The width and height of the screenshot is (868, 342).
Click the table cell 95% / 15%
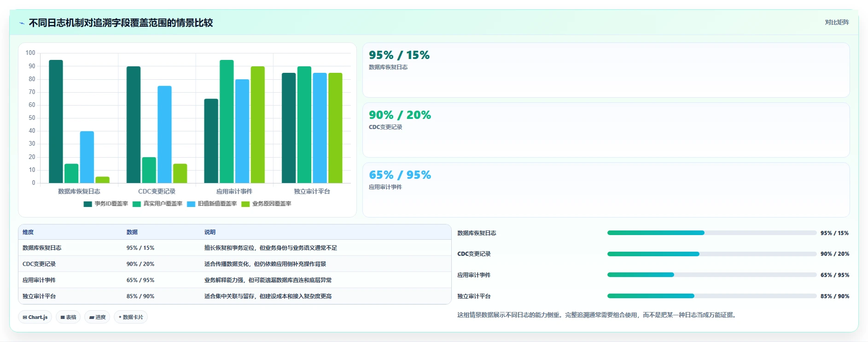[140, 248]
